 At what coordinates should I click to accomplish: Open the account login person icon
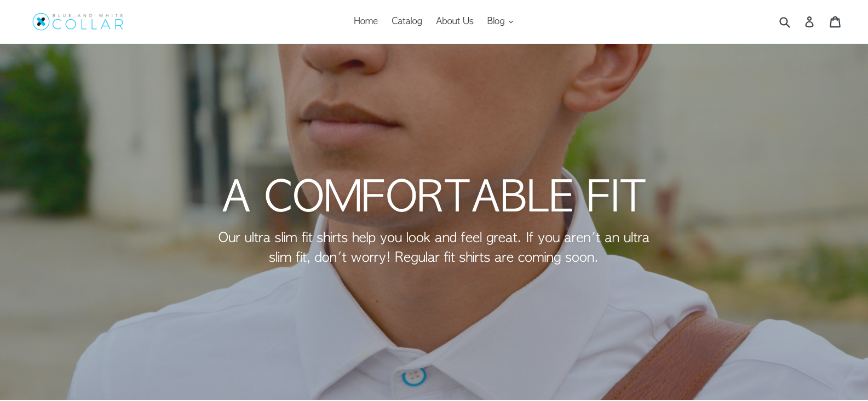[x=809, y=22]
